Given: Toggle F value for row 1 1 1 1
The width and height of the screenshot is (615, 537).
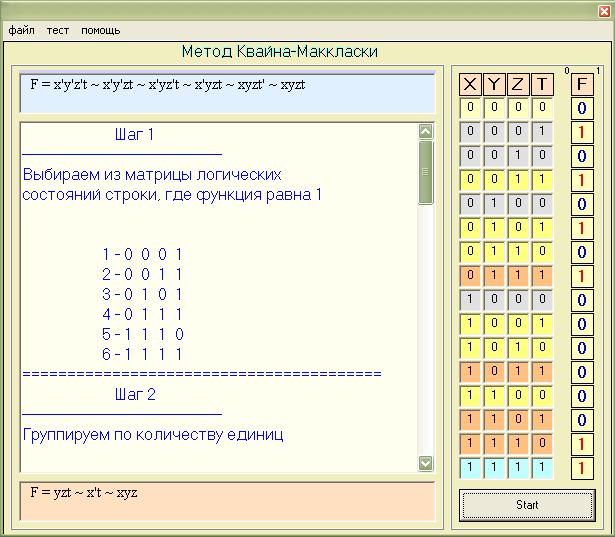Looking at the screenshot, I should tap(581, 467).
